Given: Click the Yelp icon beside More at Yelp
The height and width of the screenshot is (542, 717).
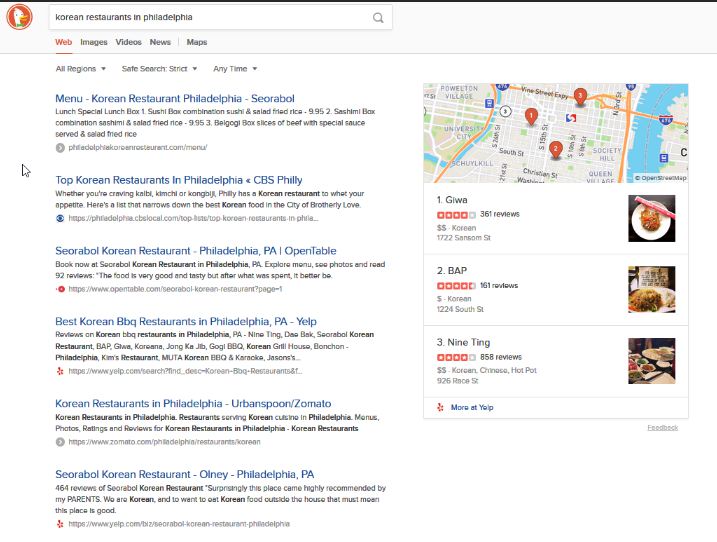Looking at the screenshot, I should coord(440,408).
